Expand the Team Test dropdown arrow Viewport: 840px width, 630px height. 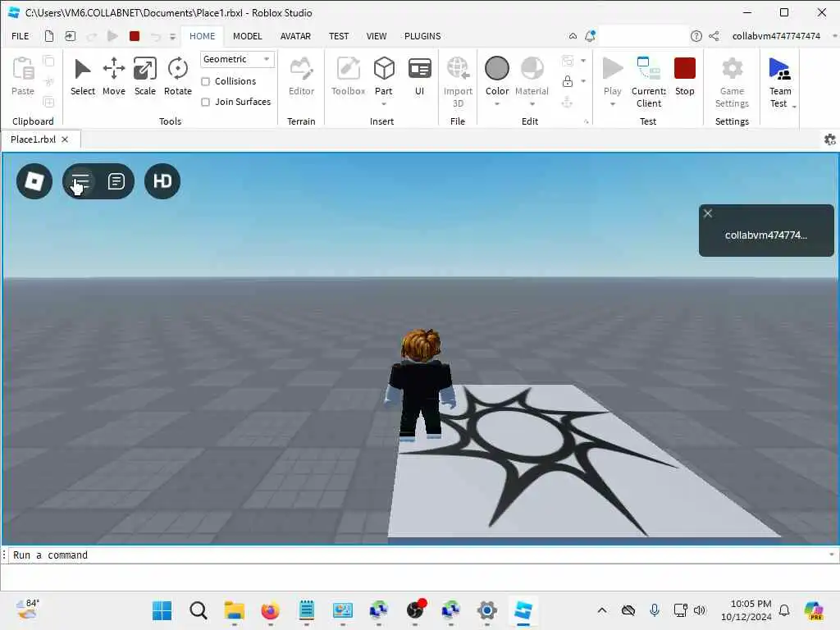(x=794, y=107)
